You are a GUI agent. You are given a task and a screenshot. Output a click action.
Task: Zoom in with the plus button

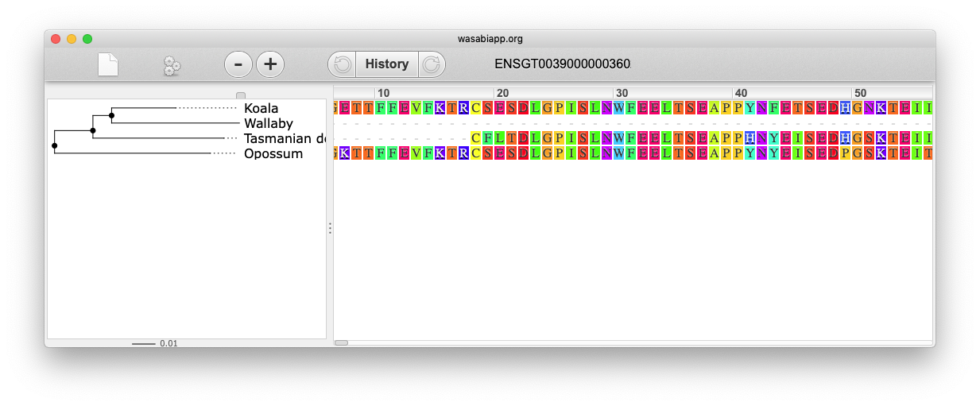(270, 64)
